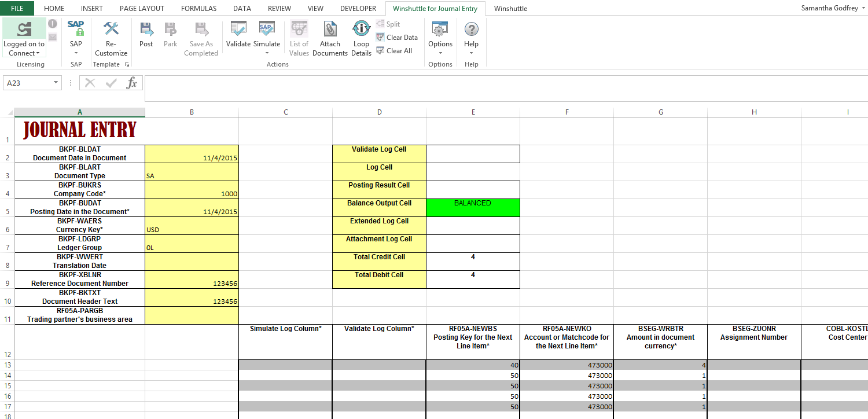
Task: Switch to the VIEW tab
Action: pyautogui.click(x=315, y=9)
